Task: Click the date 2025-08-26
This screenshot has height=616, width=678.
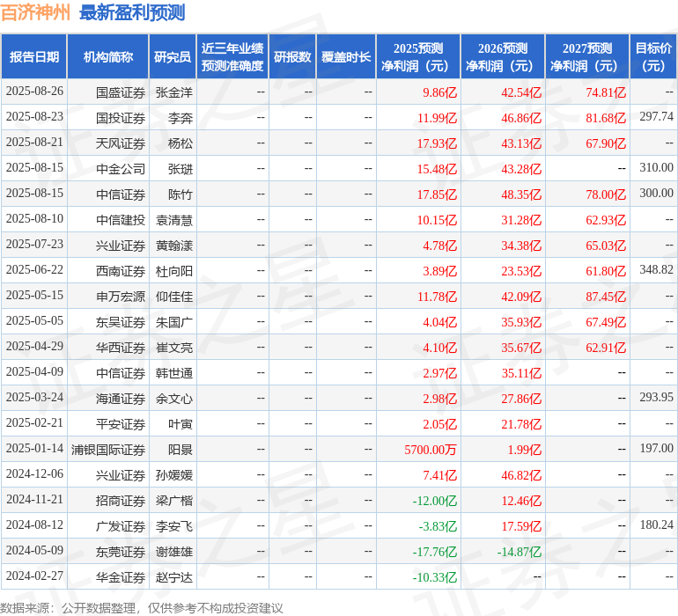Action: pos(34,92)
